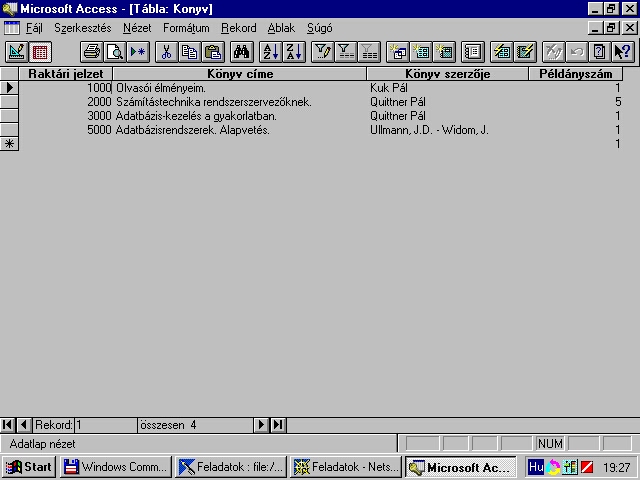Click the record number input field

[x=106, y=425]
